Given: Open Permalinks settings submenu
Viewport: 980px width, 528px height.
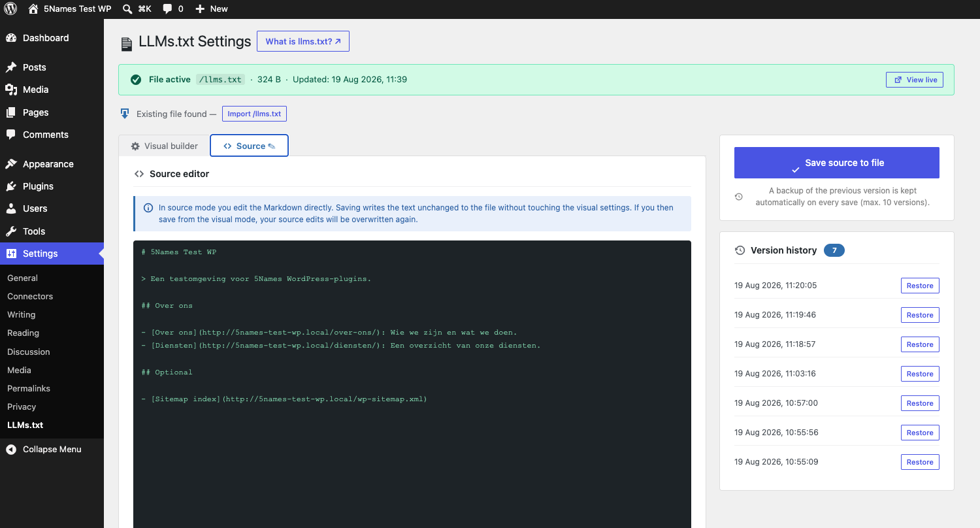Looking at the screenshot, I should tap(29, 388).
